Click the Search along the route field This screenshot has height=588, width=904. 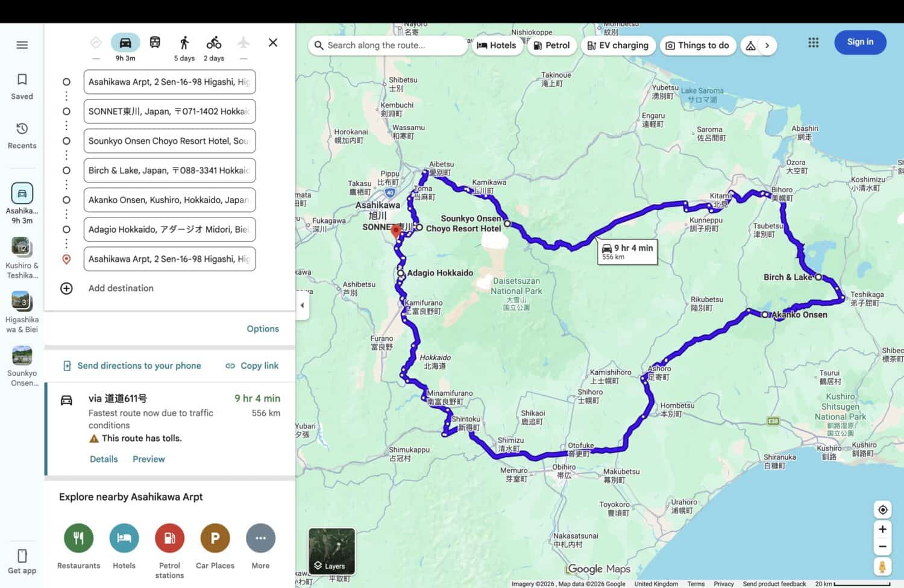(388, 45)
